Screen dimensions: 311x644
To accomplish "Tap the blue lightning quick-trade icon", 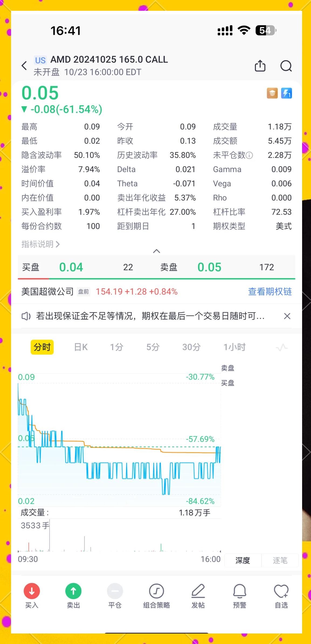I will 286,93.
